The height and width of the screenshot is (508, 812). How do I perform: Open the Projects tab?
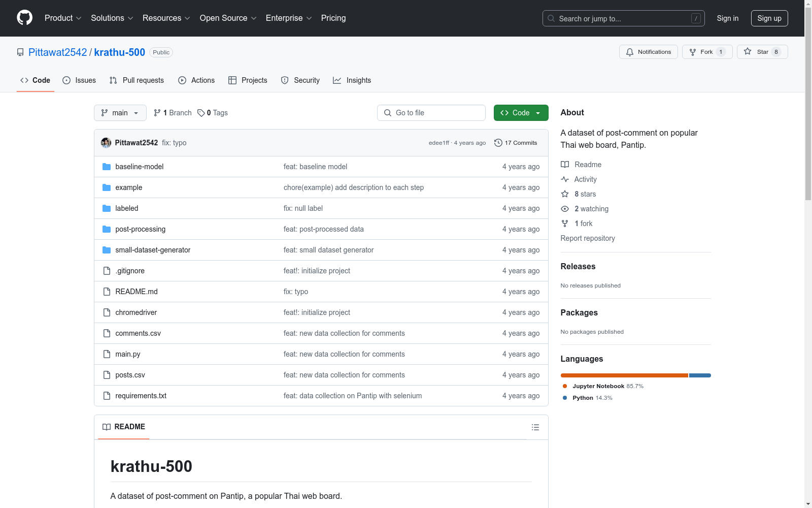click(248, 80)
